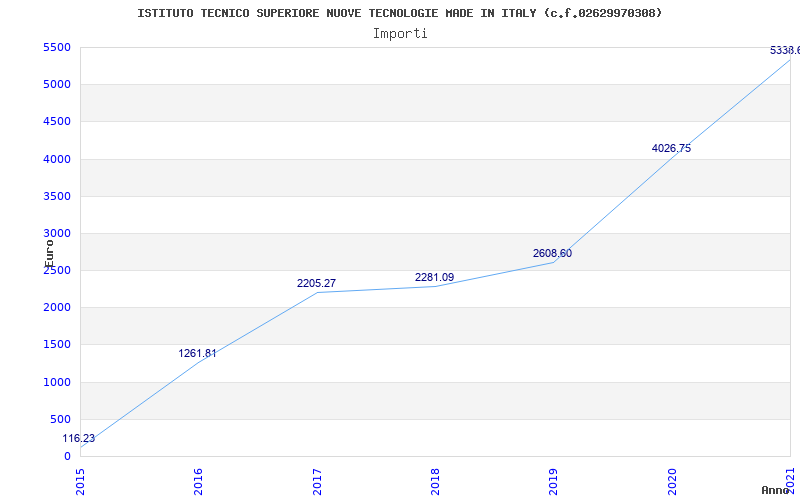Click the 2018 x-axis label
The width and height of the screenshot is (800, 500).
tap(436, 481)
